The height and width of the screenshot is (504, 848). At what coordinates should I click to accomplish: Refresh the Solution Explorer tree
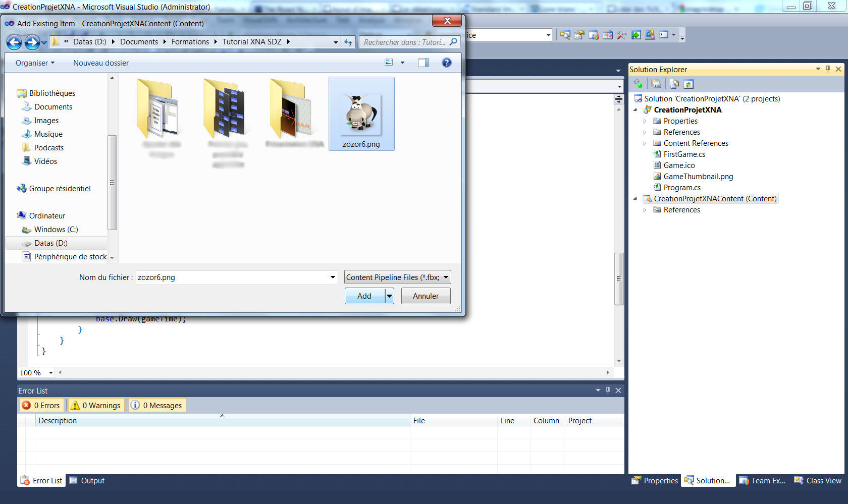[688, 84]
